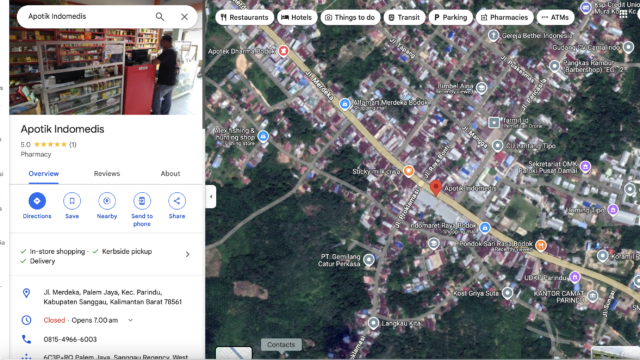Click Gudang CV Cama Indo marker
The height and width of the screenshot is (360, 640).
pos(628,47)
